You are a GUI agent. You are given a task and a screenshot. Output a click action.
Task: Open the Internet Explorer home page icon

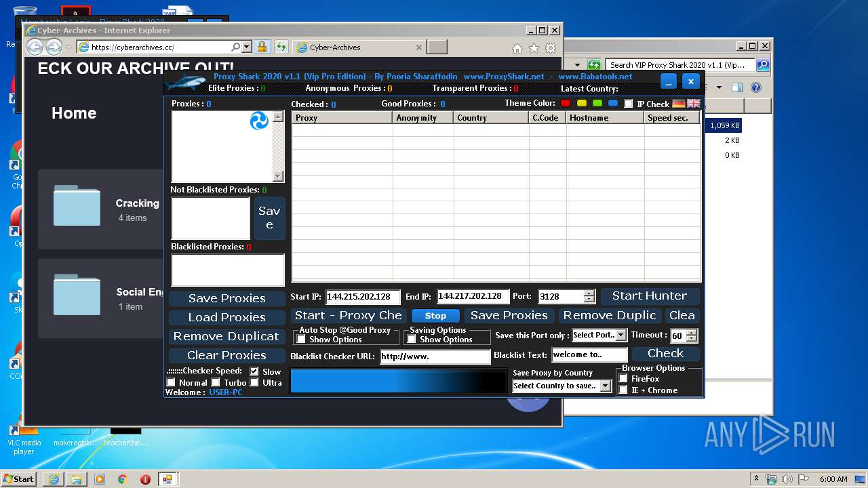pyautogui.click(x=517, y=48)
